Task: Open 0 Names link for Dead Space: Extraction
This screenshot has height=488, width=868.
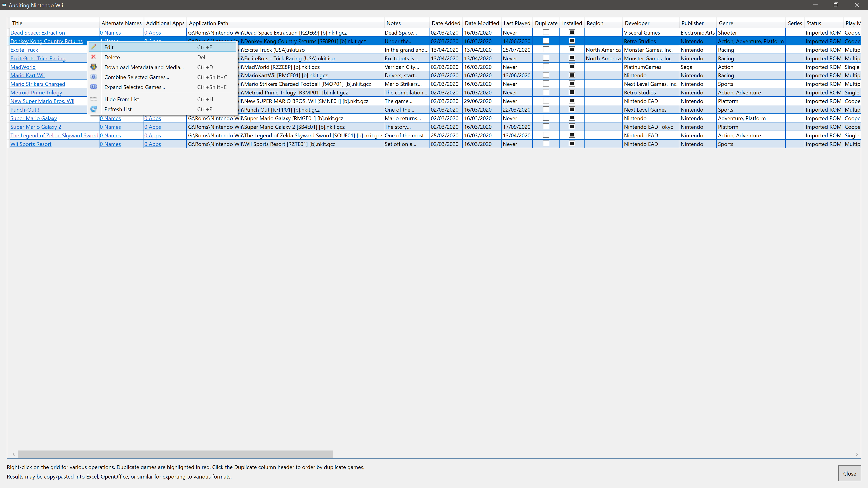Action: click(x=110, y=33)
